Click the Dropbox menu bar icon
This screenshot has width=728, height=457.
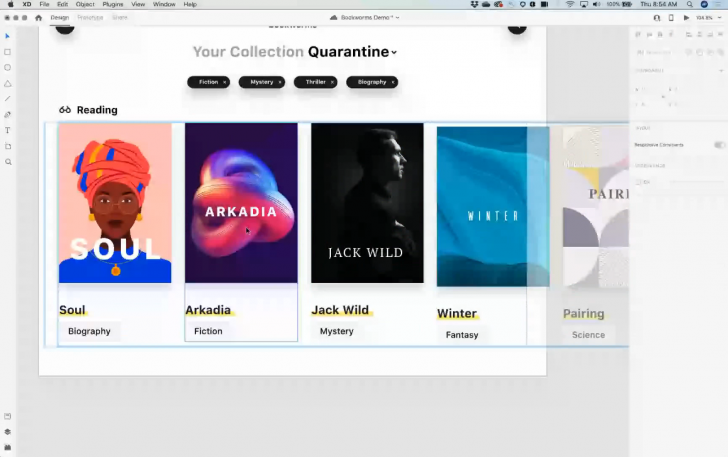coord(474,4)
